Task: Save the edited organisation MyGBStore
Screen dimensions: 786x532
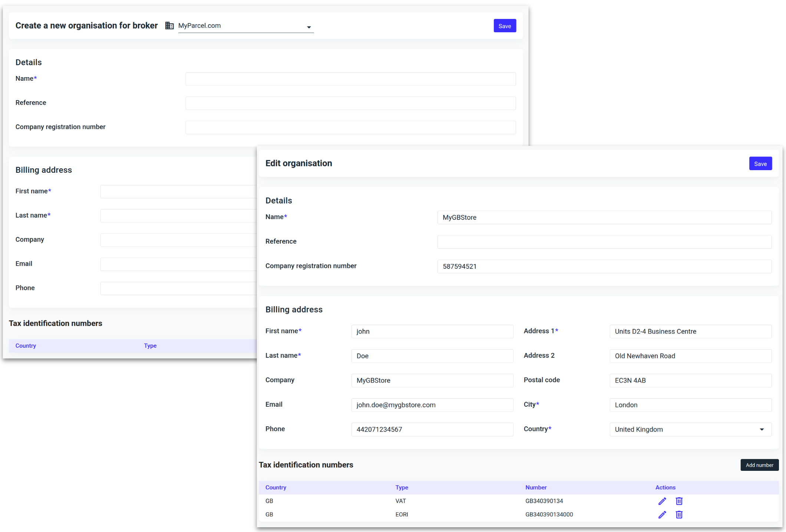Action: [x=760, y=163]
